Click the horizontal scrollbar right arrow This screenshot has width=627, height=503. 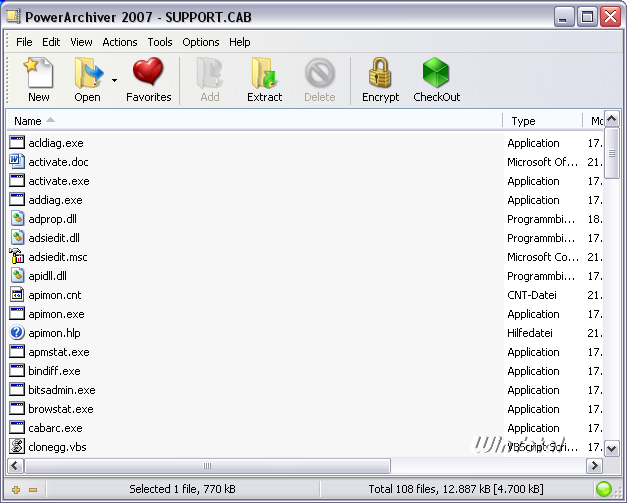pyautogui.click(x=594, y=466)
